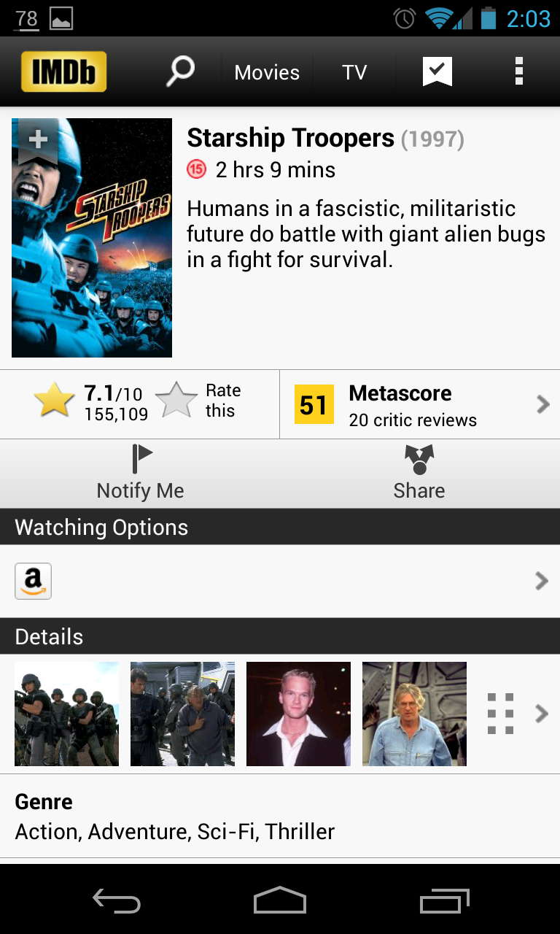The image size is (560, 934).
Task: Tap the Amazon watching option icon
Action: (x=34, y=582)
